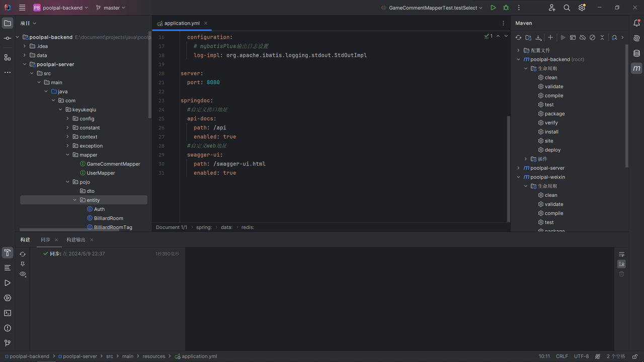Toggle Maven Skip Tests mode

pos(592,38)
